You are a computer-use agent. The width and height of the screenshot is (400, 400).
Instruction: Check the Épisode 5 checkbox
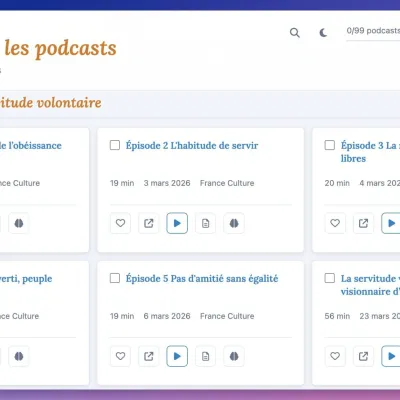point(115,278)
